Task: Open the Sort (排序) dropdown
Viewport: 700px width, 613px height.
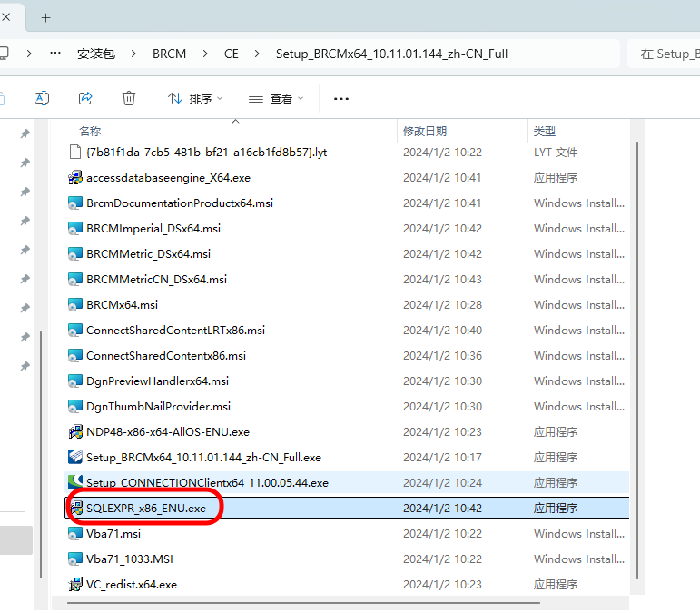Action: coord(195,98)
